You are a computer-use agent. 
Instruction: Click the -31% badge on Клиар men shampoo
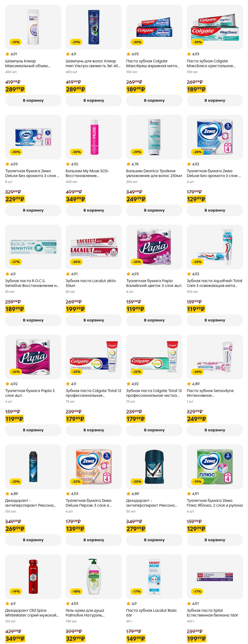coord(76,42)
